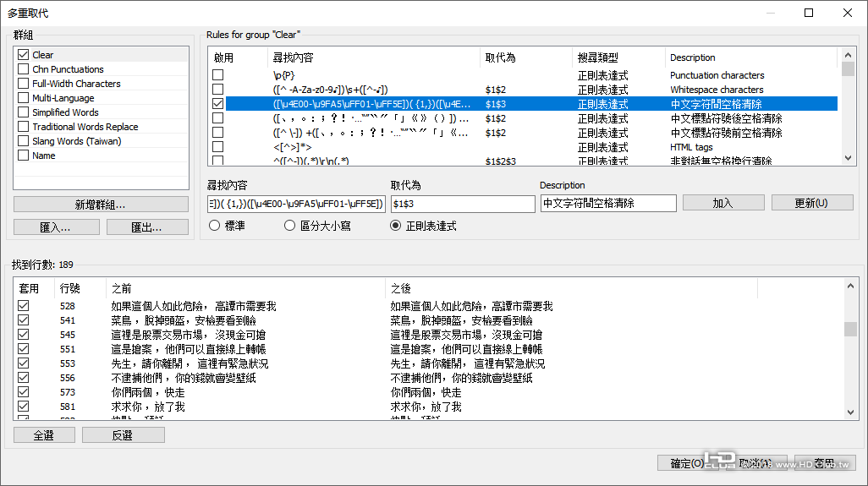
Task: Uncheck apply for result line 541
Action: pyautogui.click(x=23, y=320)
